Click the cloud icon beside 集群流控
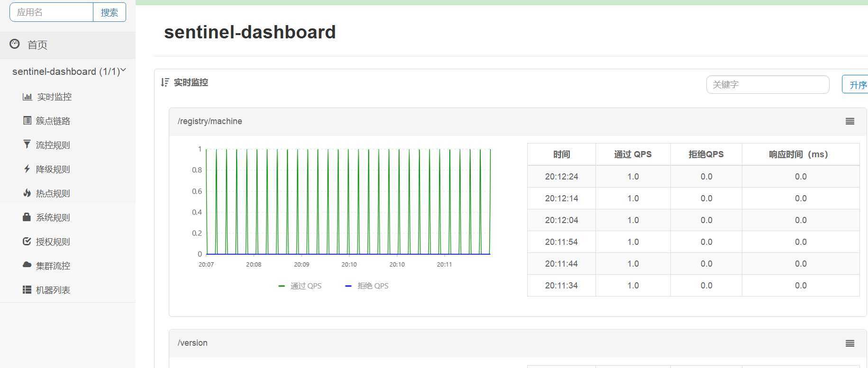 (27, 265)
